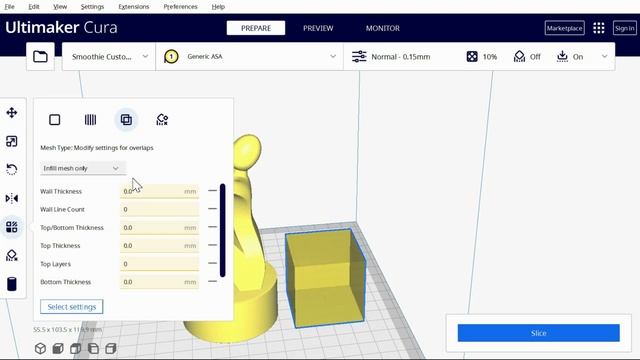Click the Select settings button

72,307
